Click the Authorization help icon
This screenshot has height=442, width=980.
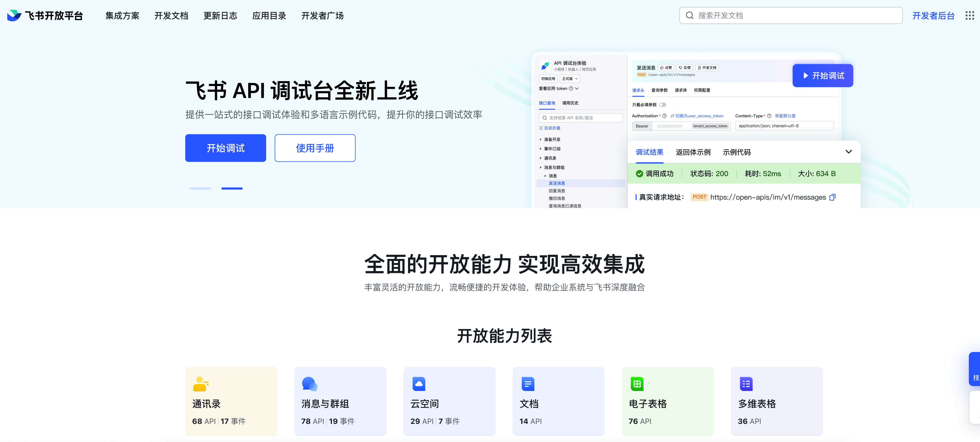click(x=664, y=116)
